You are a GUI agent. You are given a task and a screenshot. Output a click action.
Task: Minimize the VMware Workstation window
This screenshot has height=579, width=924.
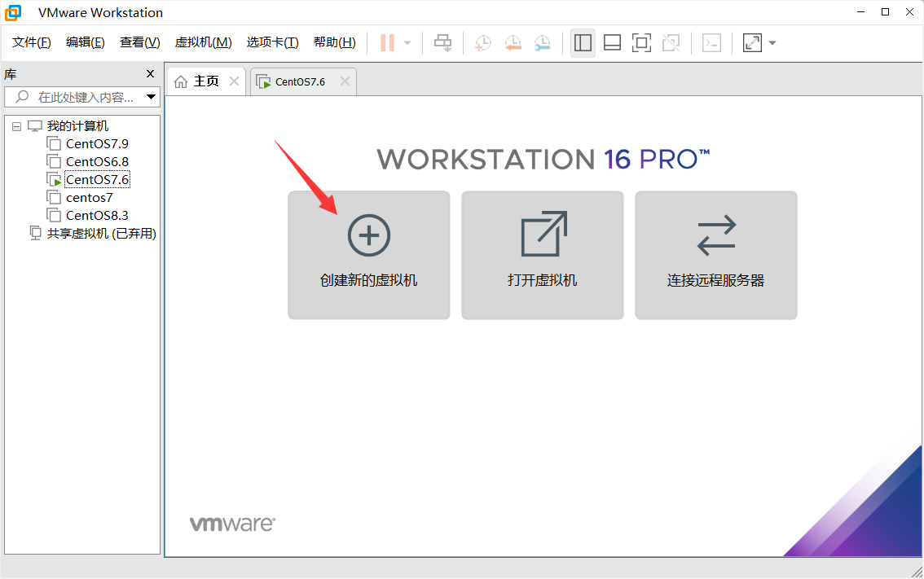point(861,12)
